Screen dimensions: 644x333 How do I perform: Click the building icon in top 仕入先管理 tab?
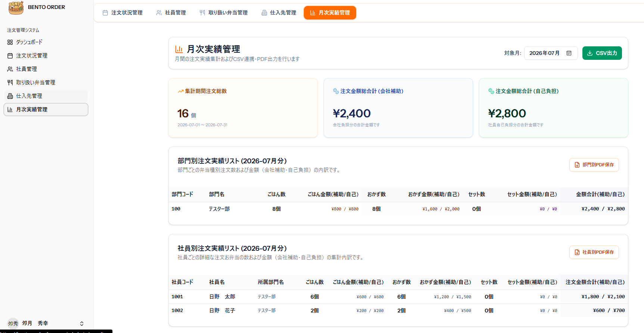pyautogui.click(x=264, y=13)
